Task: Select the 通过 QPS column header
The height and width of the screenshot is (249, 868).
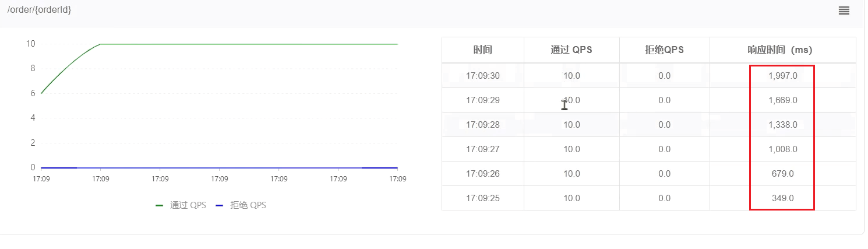Action: [571, 50]
